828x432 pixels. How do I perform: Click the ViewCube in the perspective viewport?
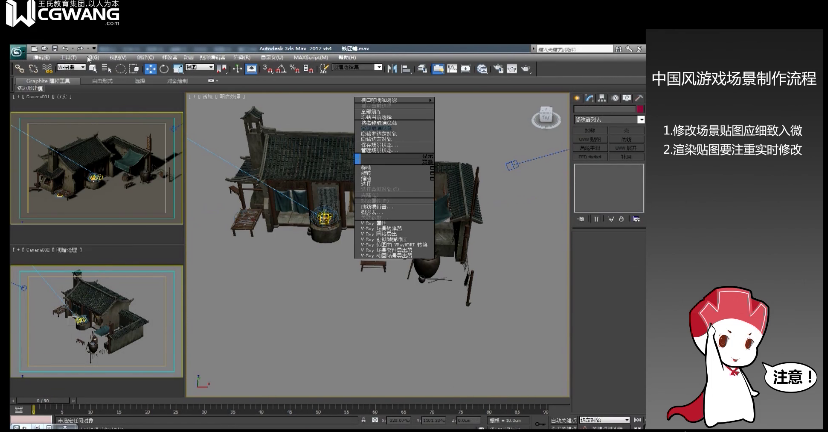pyautogui.click(x=545, y=115)
